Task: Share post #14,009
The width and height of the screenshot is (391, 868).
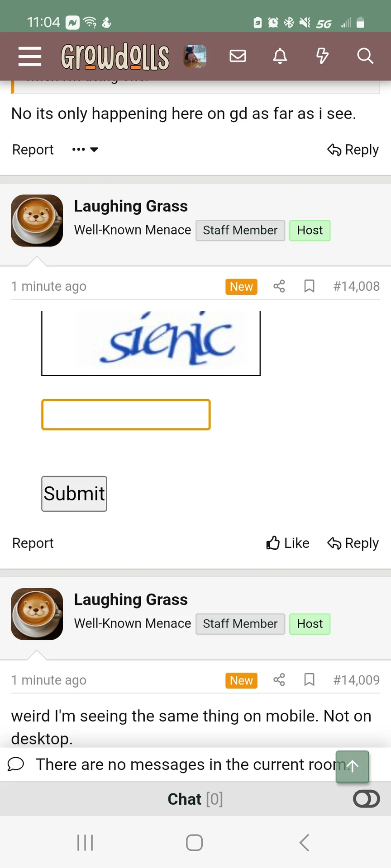Action: pos(279,680)
